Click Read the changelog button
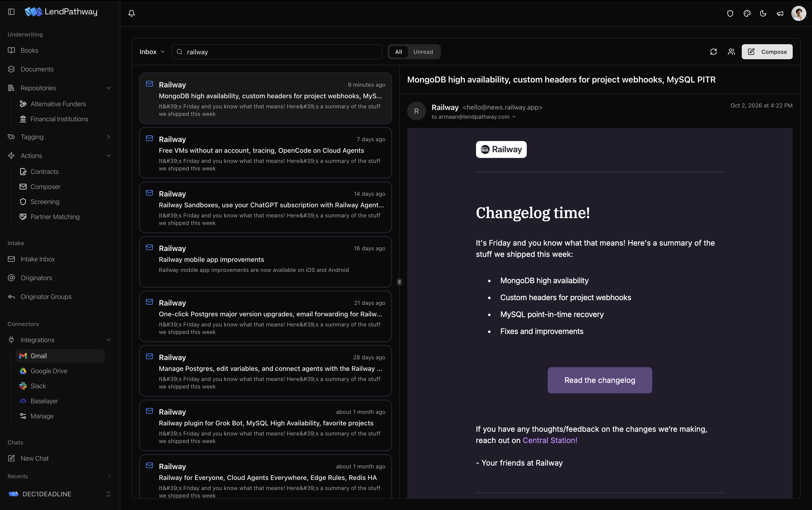This screenshot has width=812, height=510. tap(600, 380)
